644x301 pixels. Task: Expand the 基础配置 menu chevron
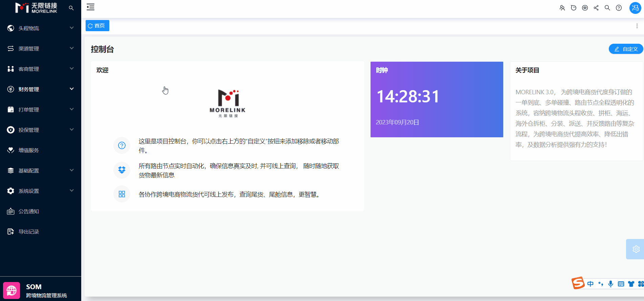pyautogui.click(x=72, y=170)
